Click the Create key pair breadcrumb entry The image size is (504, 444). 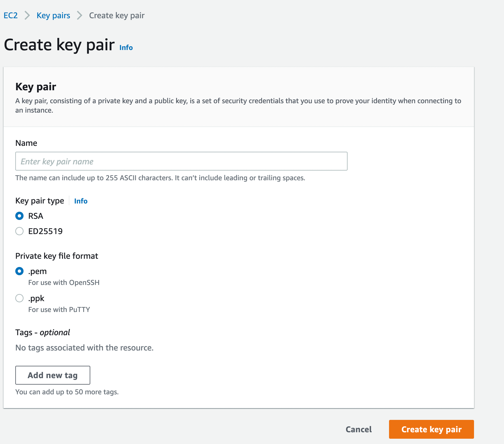click(116, 15)
